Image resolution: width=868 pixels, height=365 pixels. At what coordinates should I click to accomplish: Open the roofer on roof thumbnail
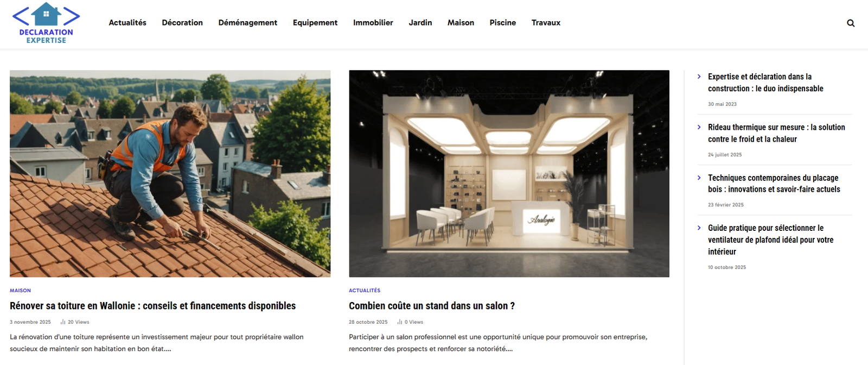170,173
